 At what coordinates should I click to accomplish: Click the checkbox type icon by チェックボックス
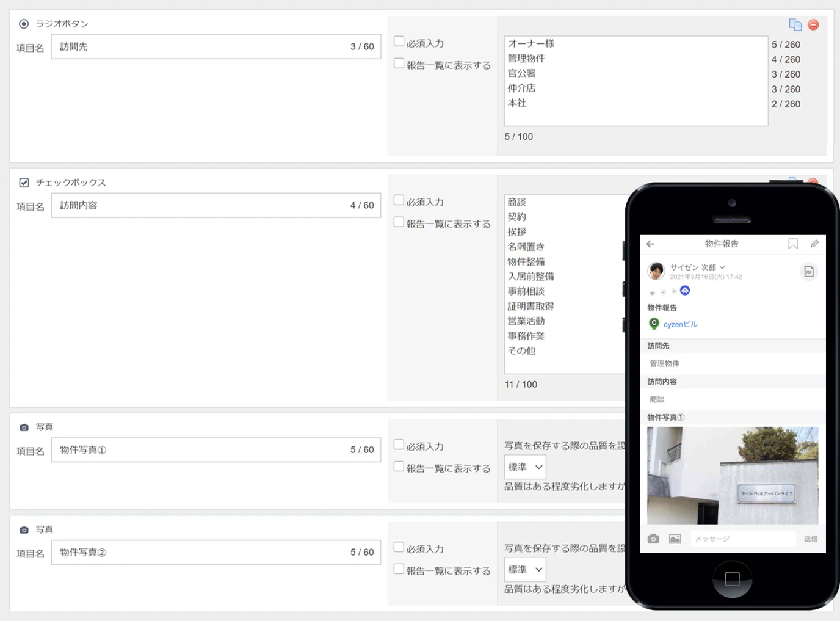pos(24,183)
